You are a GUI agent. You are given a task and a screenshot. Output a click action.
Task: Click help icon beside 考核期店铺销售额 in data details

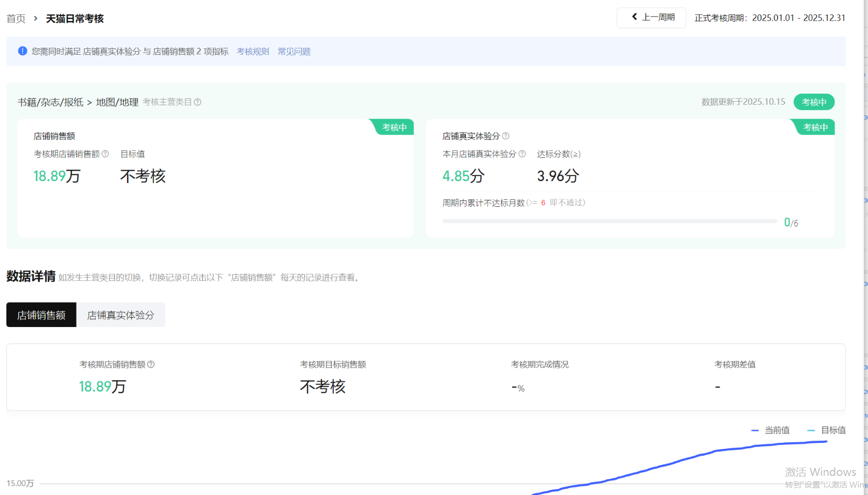click(151, 365)
